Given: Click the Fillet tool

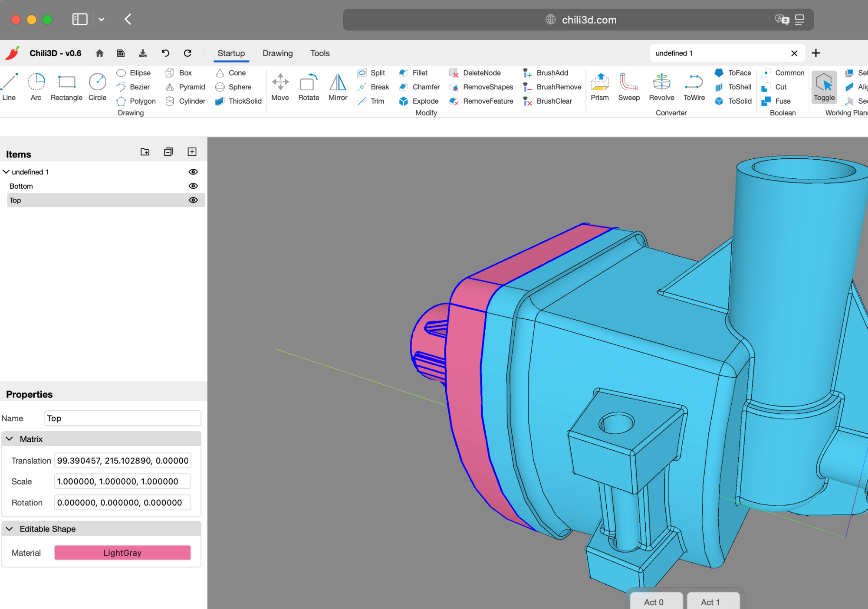Looking at the screenshot, I should 413,73.
